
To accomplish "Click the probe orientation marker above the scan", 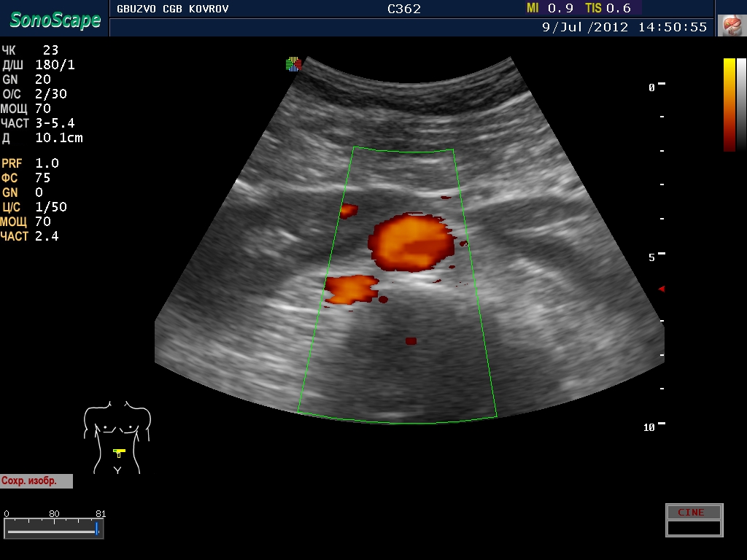I will click(x=293, y=64).
